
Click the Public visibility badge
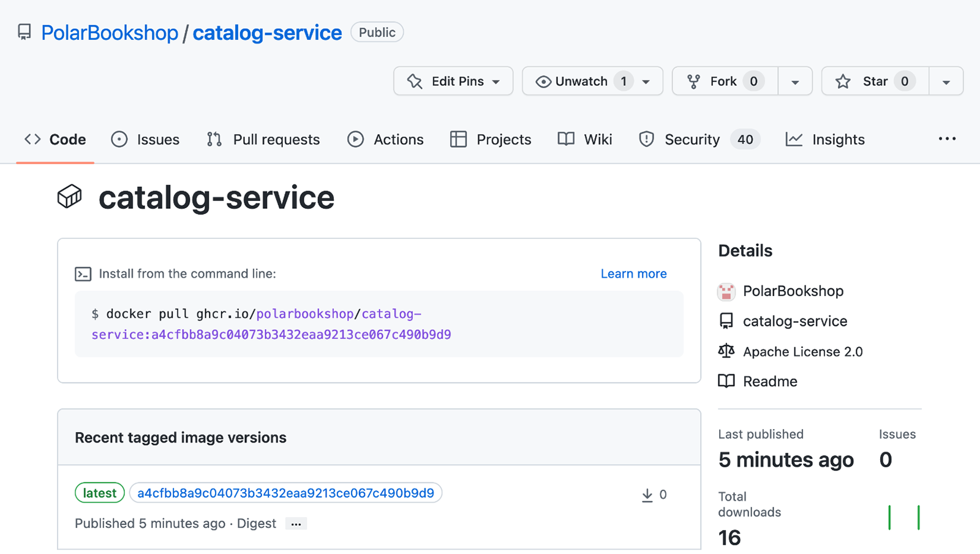[x=377, y=32]
